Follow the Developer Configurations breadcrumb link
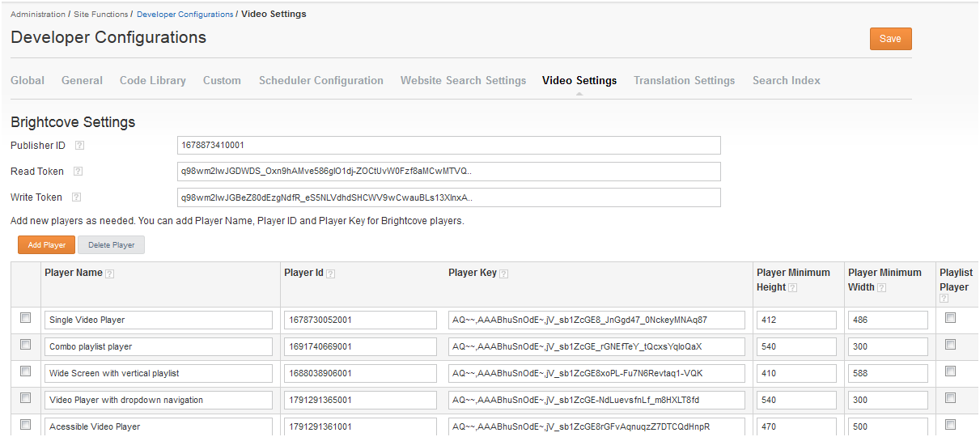Image resolution: width=980 pixels, height=437 pixels. click(x=185, y=15)
